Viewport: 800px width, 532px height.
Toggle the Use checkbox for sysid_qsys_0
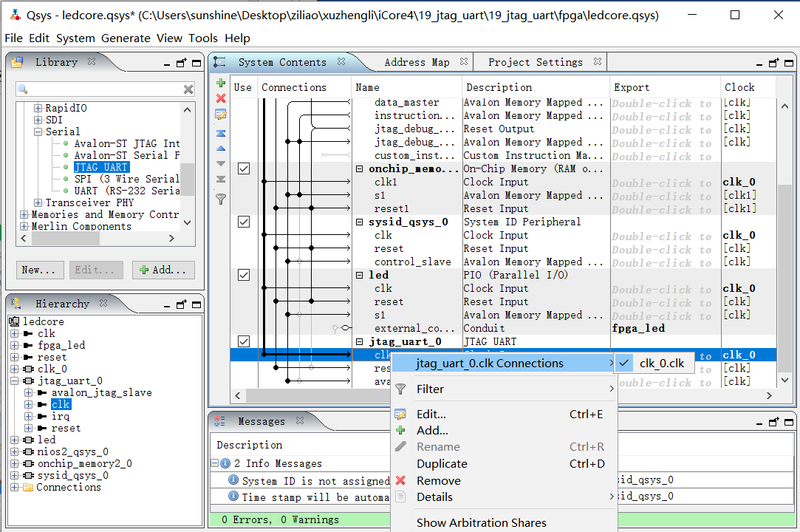point(243,222)
